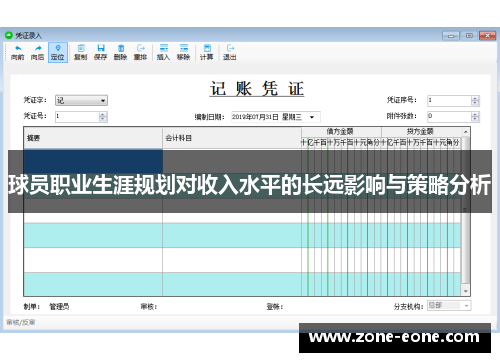Copy the voucher using 复制

80,53
